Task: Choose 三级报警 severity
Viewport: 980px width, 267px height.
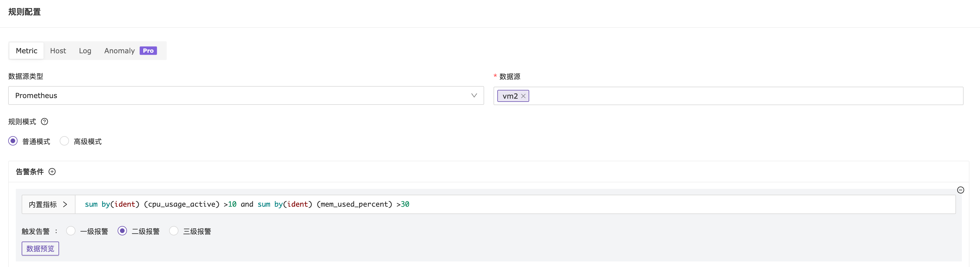Action: click(x=173, y=231)
